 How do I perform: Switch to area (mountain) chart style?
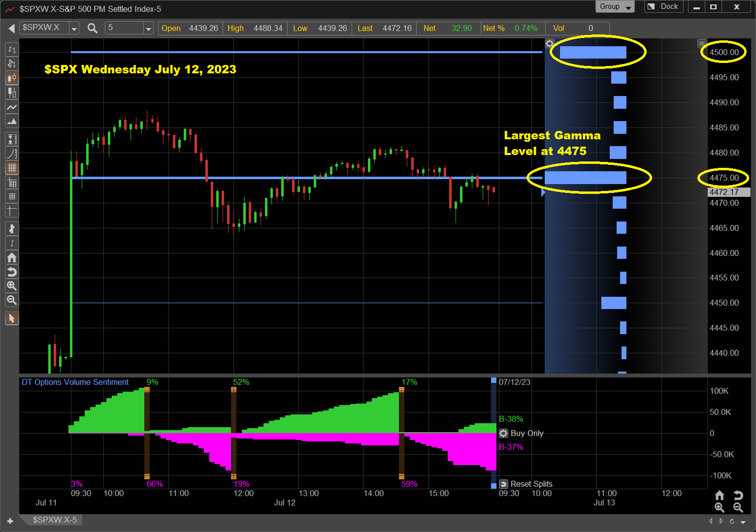click(12, 121)
